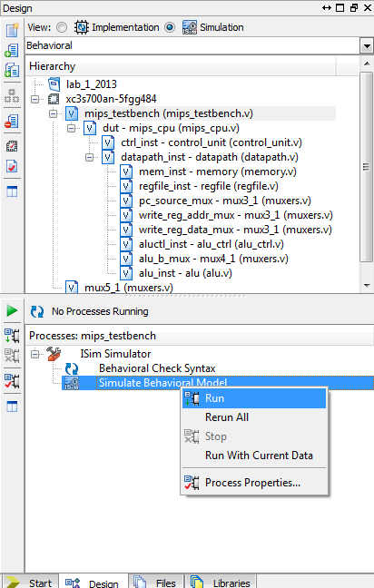Collapse the datapath_inst tree node
This screenshot has width=374, height=588.
click(x=89, y=157)
